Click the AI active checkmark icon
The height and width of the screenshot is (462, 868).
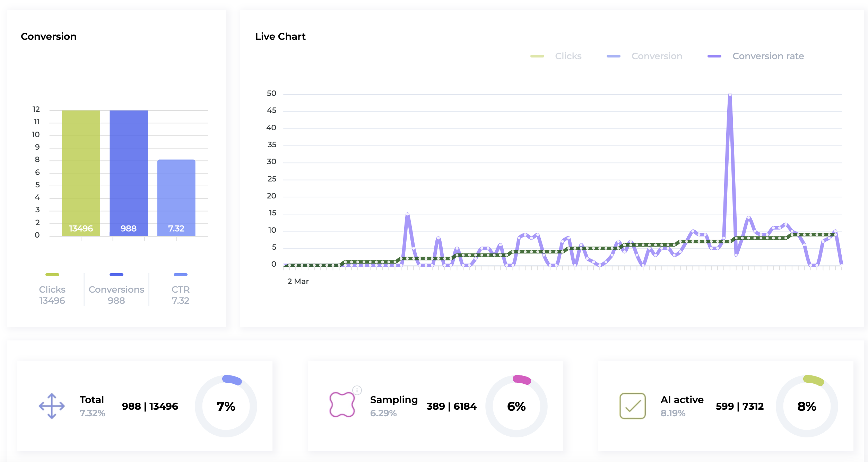coord(632,406)
